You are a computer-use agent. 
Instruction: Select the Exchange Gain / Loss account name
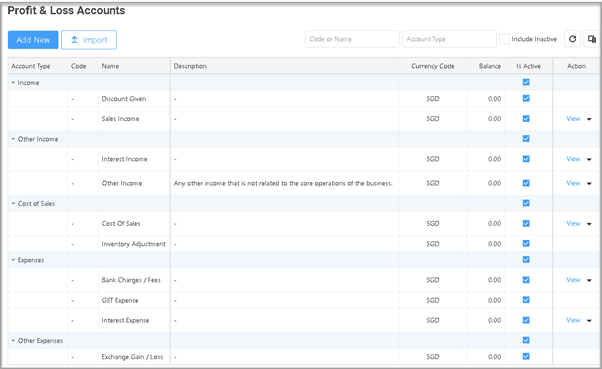click(x=132, y=357)
